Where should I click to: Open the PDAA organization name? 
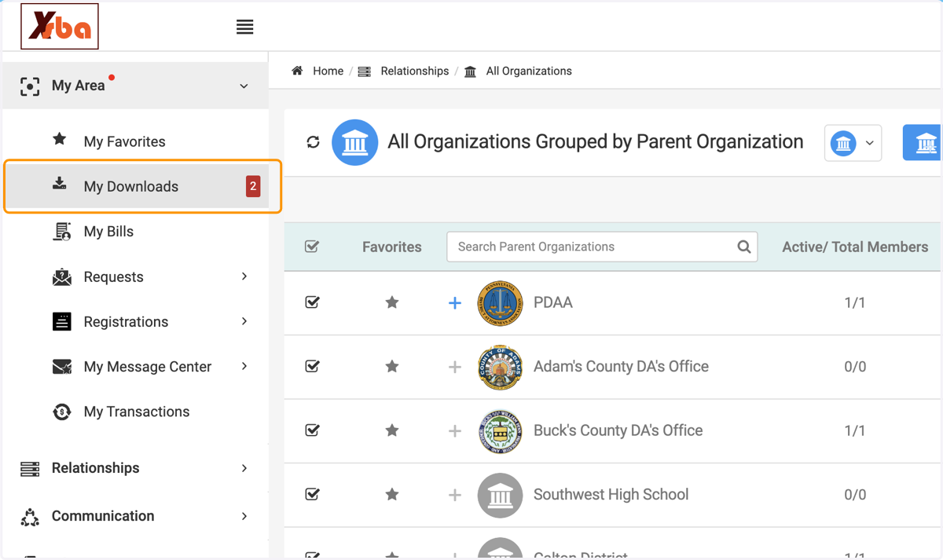(x=553, y=302)
